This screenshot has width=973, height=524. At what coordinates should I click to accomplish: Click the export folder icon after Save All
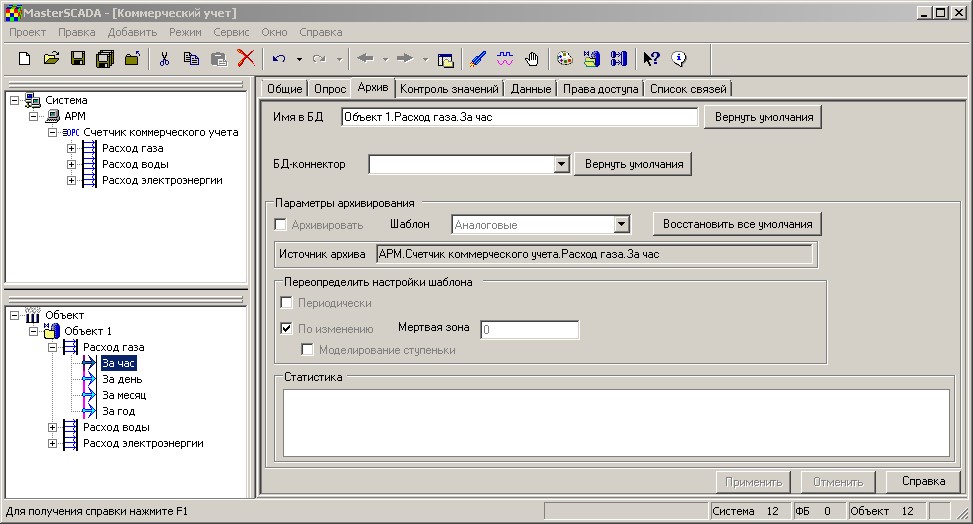(132, 59)
